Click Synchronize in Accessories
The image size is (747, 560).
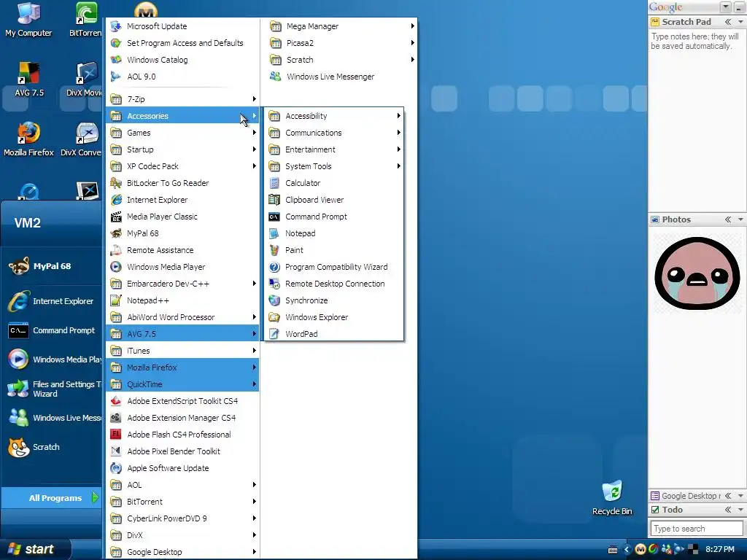[x=333, y=300]
